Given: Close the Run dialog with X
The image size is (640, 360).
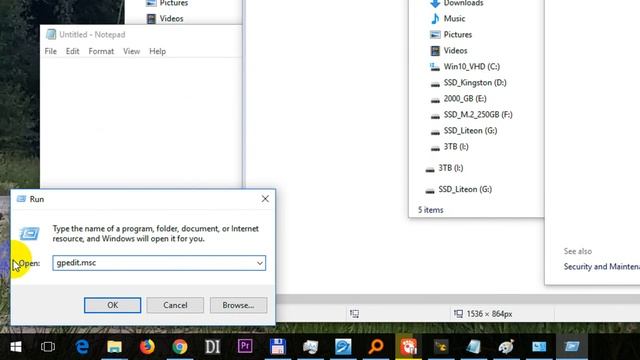Looking at the screenshot, I should [265, 199].
